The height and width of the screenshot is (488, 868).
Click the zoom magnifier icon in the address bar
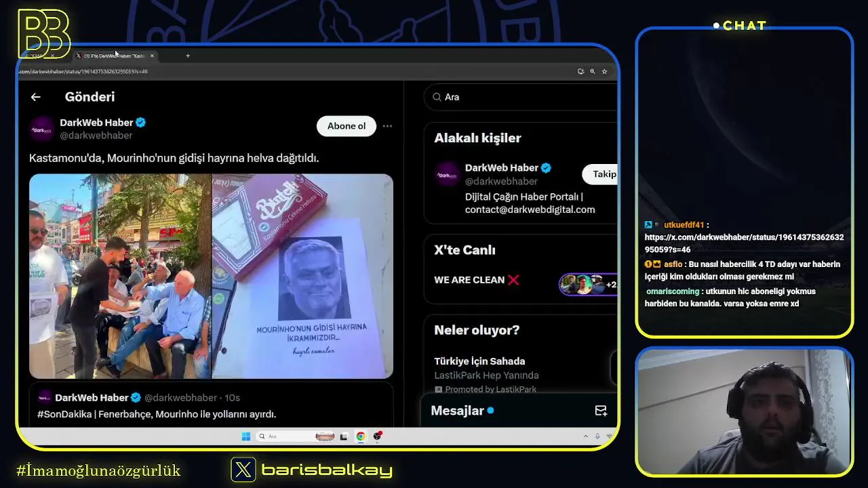click(x=592, y=71)
